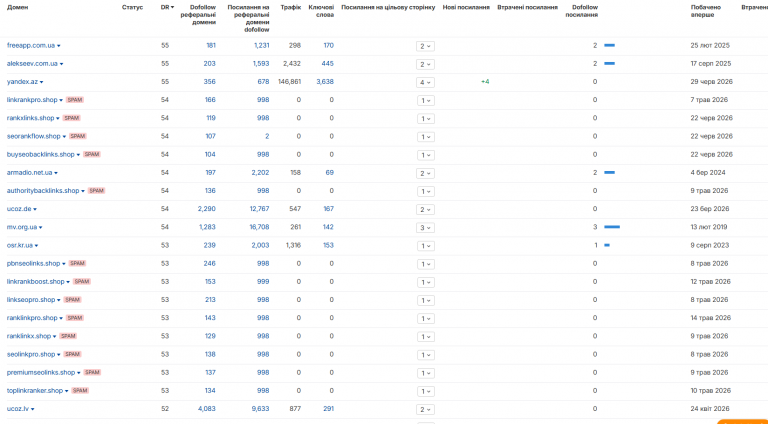Click the SPAM tag on pbnseolinks.shop

(x=77, y=263)
